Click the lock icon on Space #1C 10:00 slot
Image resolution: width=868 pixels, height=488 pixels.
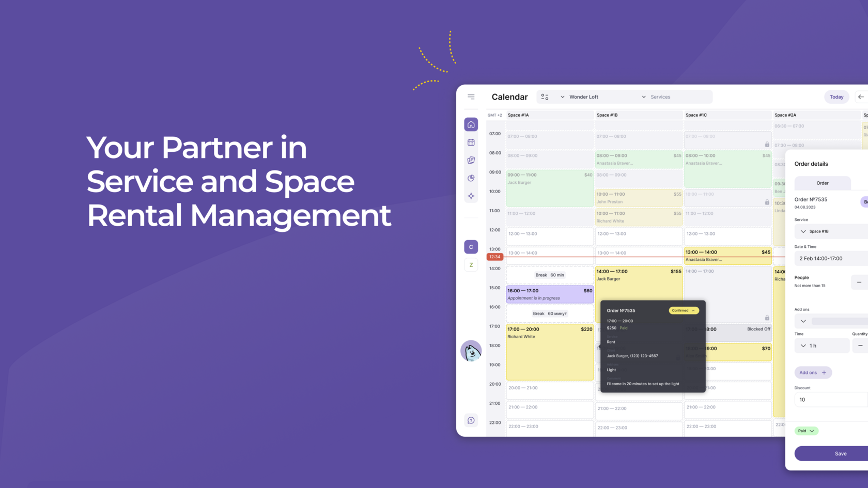tap(767, 202)
